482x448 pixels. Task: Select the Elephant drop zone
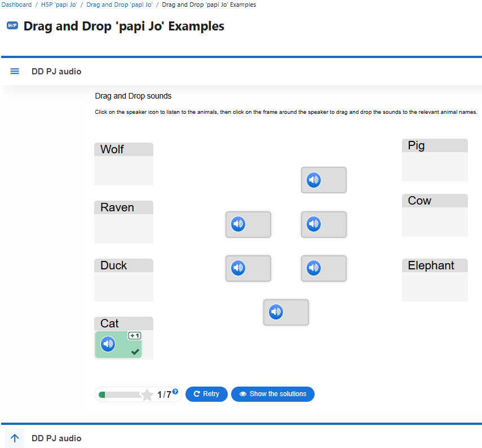tap(435, 280)
